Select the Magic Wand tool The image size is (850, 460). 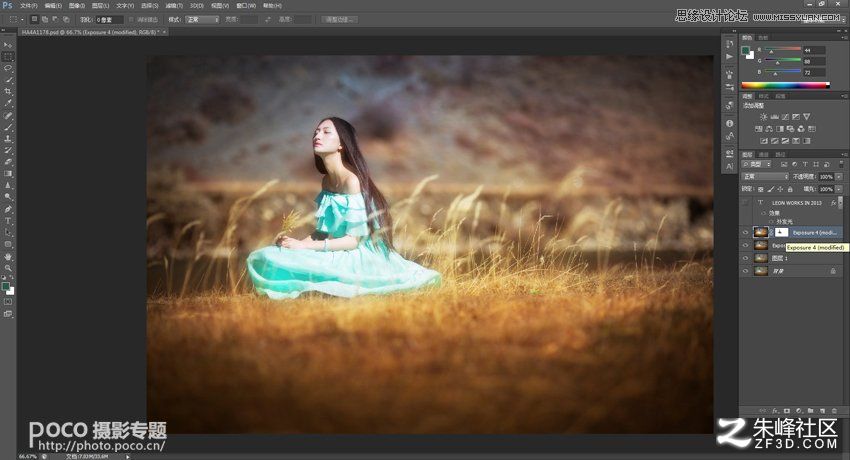[x=8, y=80]
